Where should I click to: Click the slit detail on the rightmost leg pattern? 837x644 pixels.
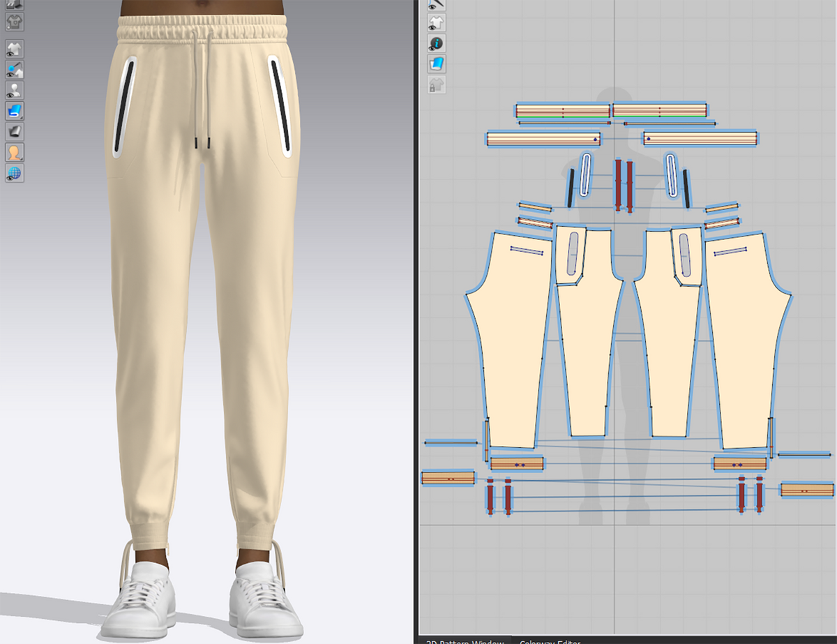730,250
